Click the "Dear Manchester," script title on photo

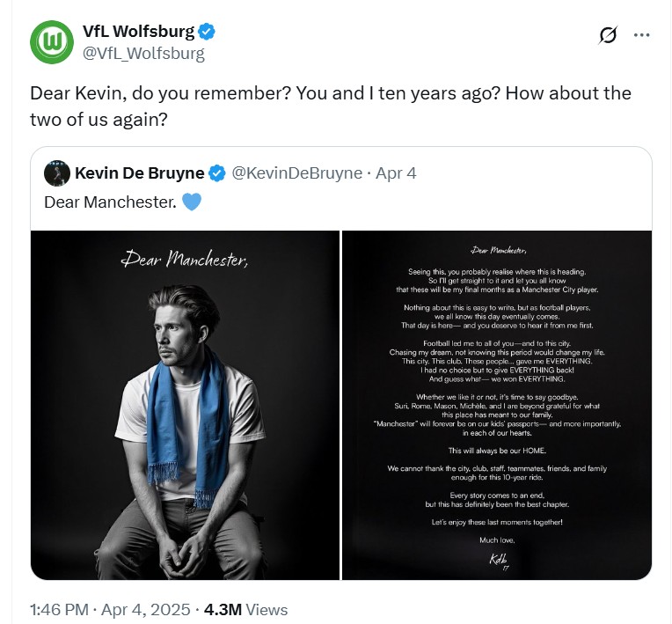(x=185, y=259)
